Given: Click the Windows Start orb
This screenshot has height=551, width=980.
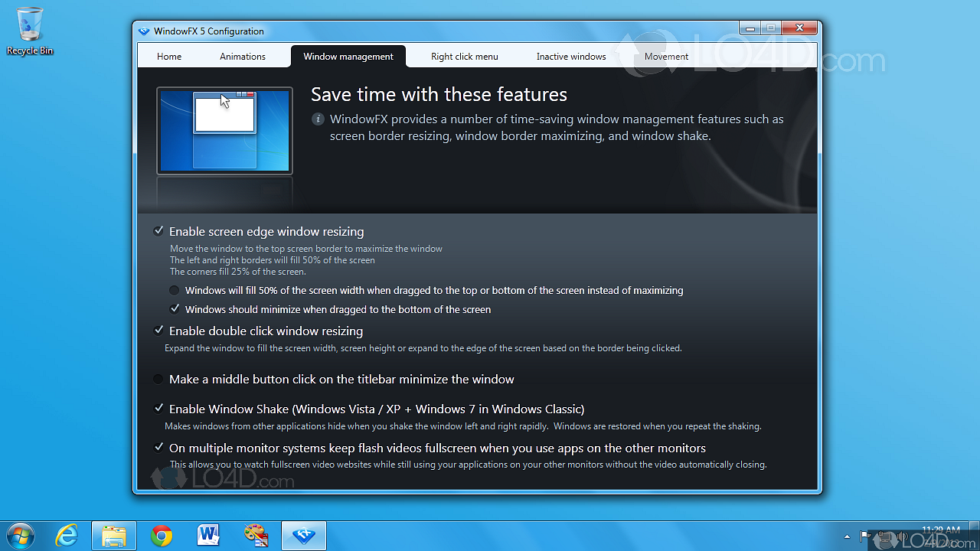Looking at the screenshot, I should pos(21,536).
